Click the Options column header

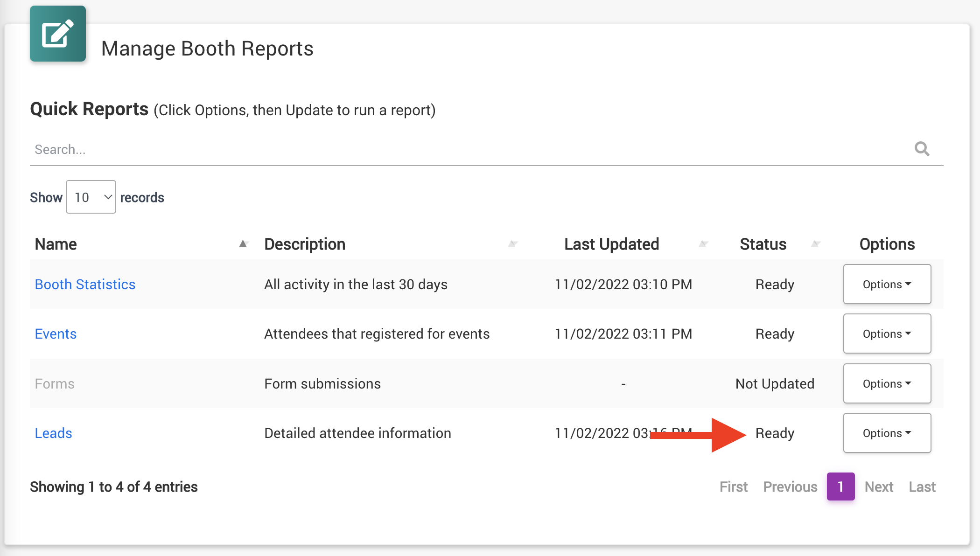click(887, 244)
